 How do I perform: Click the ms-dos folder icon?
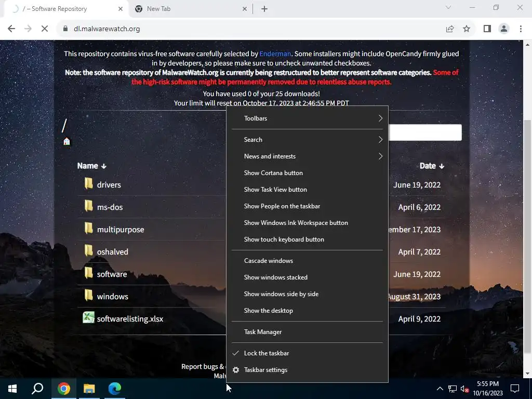88,206
